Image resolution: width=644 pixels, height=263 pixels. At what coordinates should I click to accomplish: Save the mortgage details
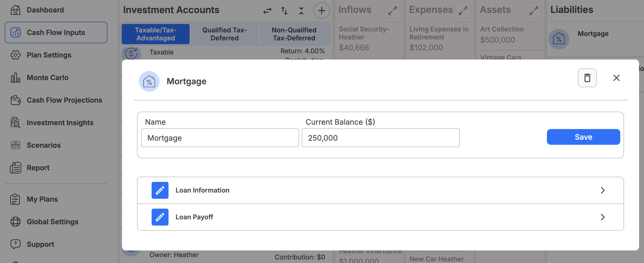tap(583, 137)
